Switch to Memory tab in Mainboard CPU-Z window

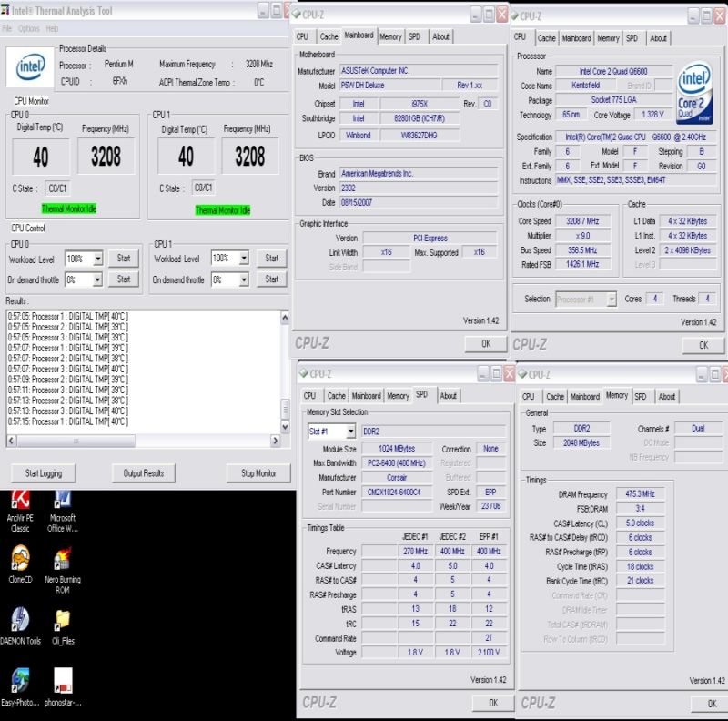coord(390,36)
